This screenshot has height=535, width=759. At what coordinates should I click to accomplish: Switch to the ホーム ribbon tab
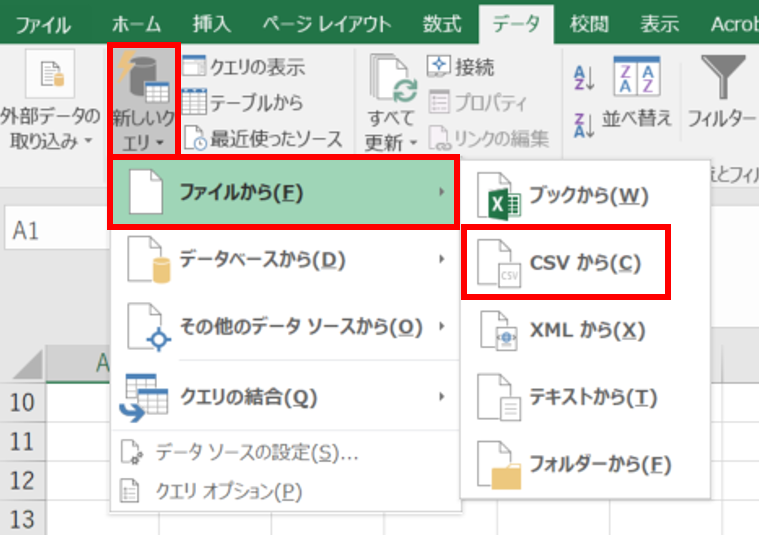click(x=136, y=24)
